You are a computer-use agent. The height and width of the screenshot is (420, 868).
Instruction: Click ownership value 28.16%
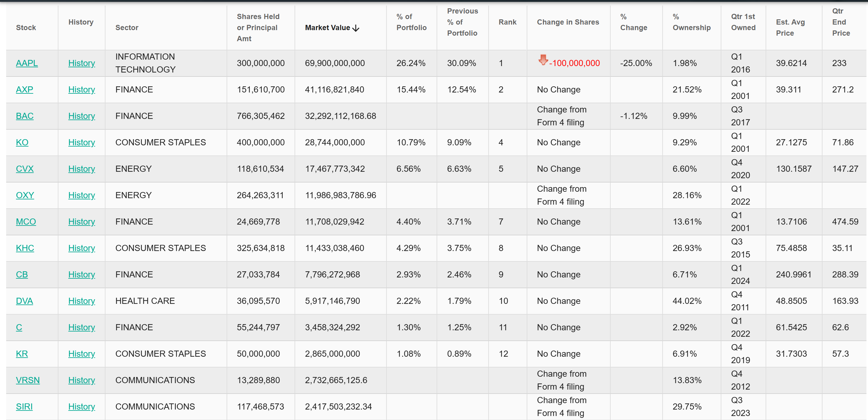687,195
